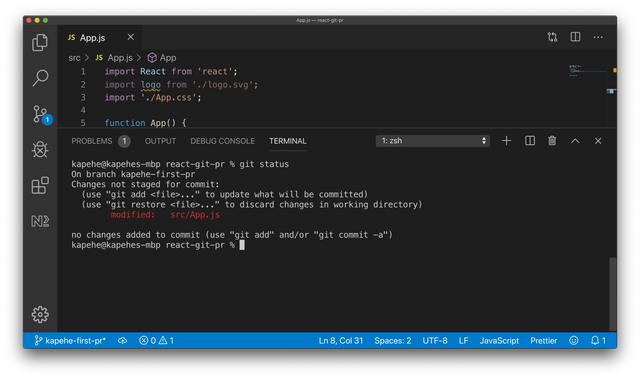Image resolution: width=640 pixels, height=379 pixels.
Task: Click the modified src/App.js line in terminal
Action: click(x=165, y=215)
